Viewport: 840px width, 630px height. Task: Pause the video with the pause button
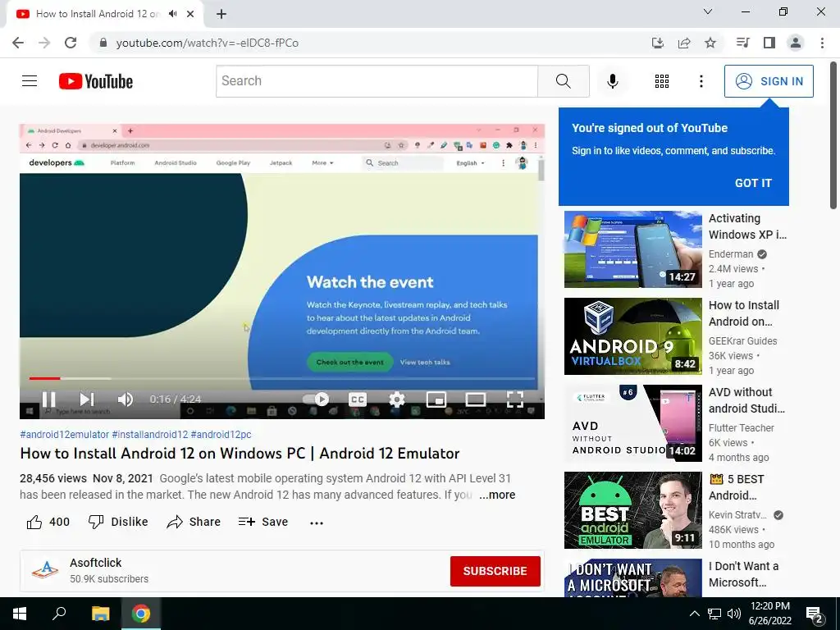pos(48,399)
